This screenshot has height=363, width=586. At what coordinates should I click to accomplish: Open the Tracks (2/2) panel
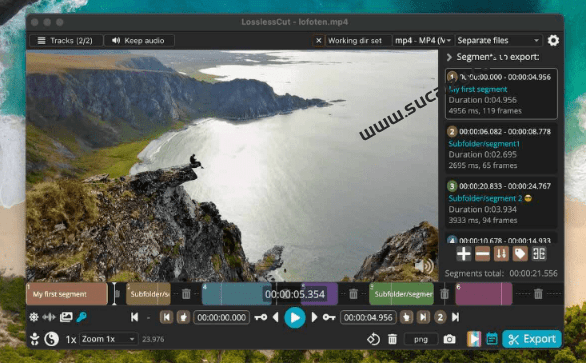66,40
